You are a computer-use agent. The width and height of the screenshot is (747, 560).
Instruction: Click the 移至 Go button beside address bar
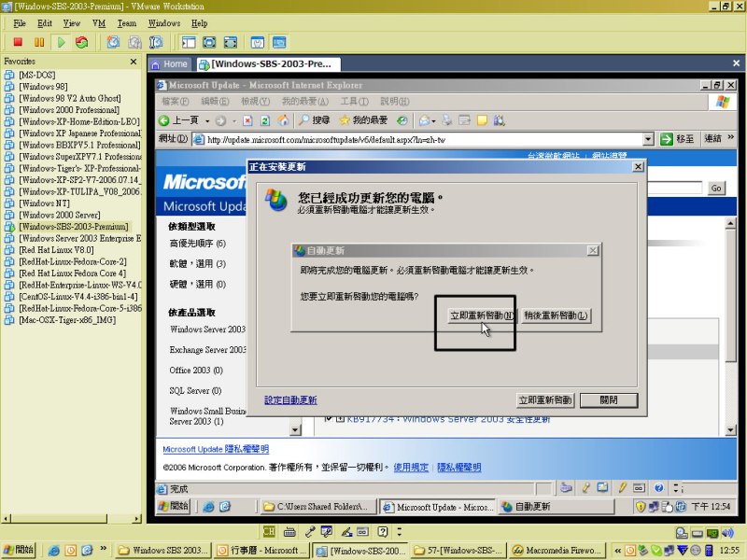(x=677, y=139)
